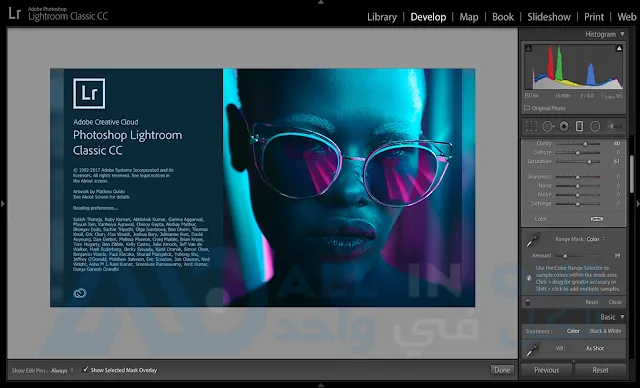Switch to the Slideshow module
This screenshot has width=640, height=388.
pos(549,17)
